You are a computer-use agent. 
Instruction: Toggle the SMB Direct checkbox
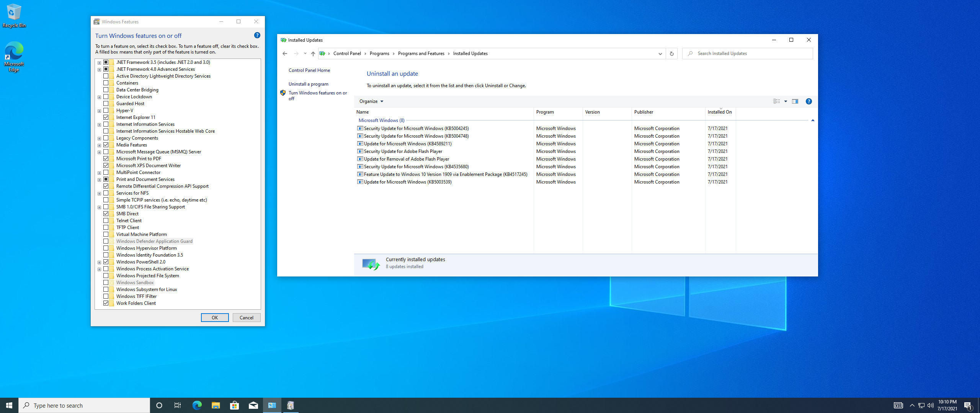tap(106, 214)
